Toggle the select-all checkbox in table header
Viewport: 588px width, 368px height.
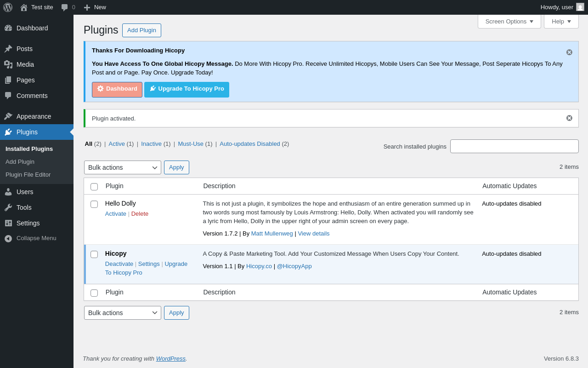94,187
